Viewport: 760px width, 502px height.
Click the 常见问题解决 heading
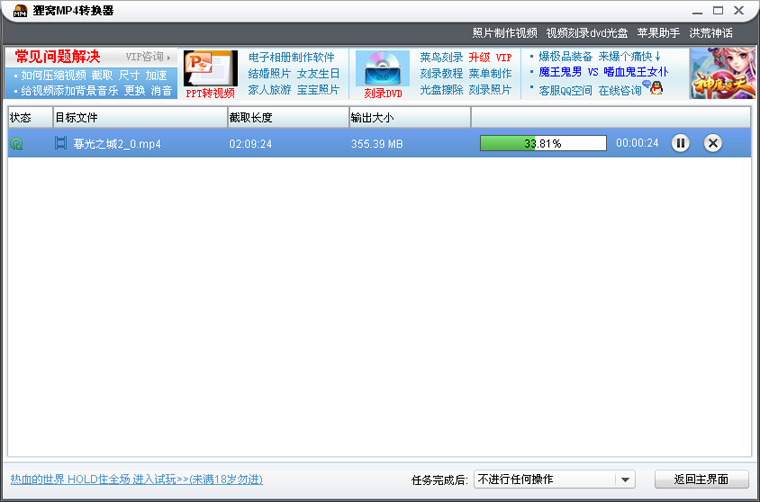tap(58, 57)
